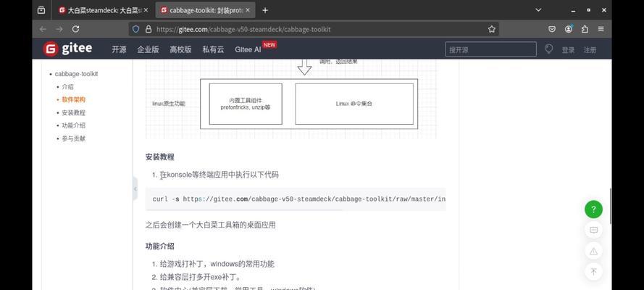Click the 登录 login link
This screenshot has height=290, width=644.
569,50
